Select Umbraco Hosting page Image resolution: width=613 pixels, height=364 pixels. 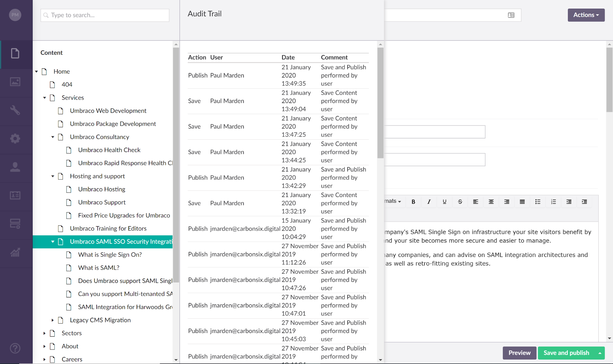click(102, 189)
